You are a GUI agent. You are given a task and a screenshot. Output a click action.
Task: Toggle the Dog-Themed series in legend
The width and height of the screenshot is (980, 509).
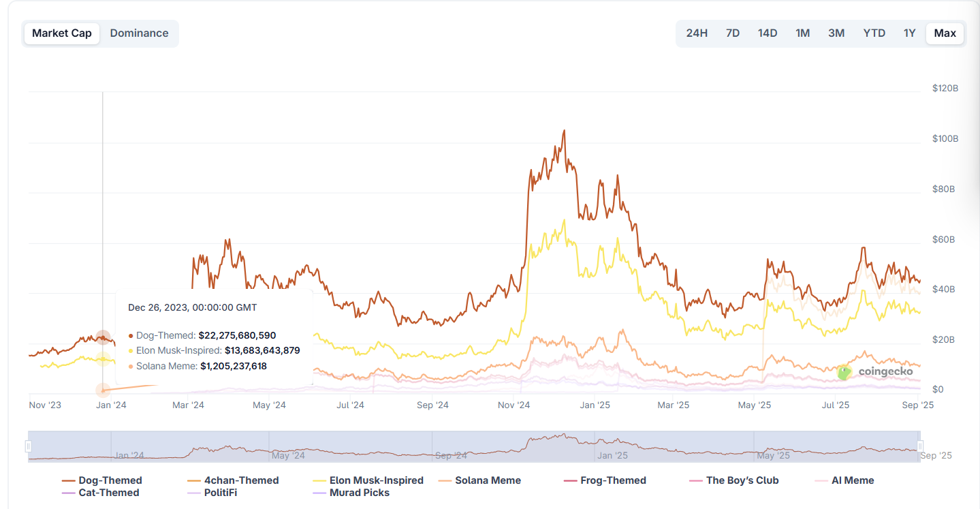click(102, 480)
